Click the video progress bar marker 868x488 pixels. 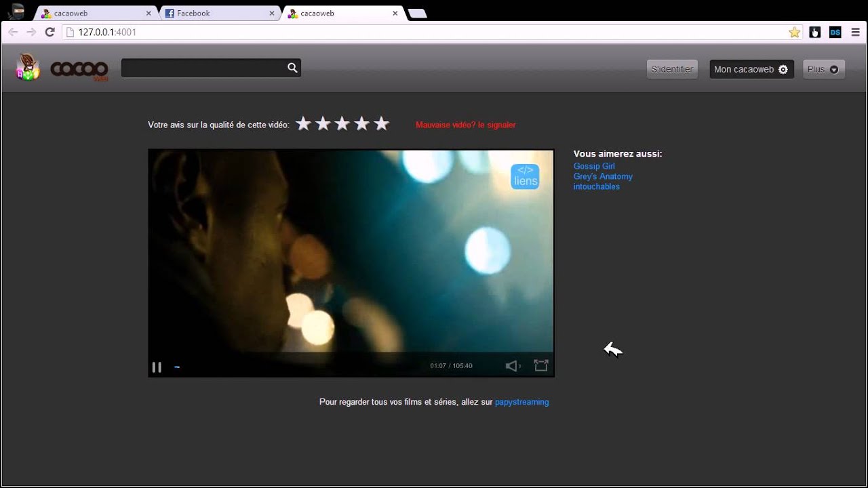point(177,367)
